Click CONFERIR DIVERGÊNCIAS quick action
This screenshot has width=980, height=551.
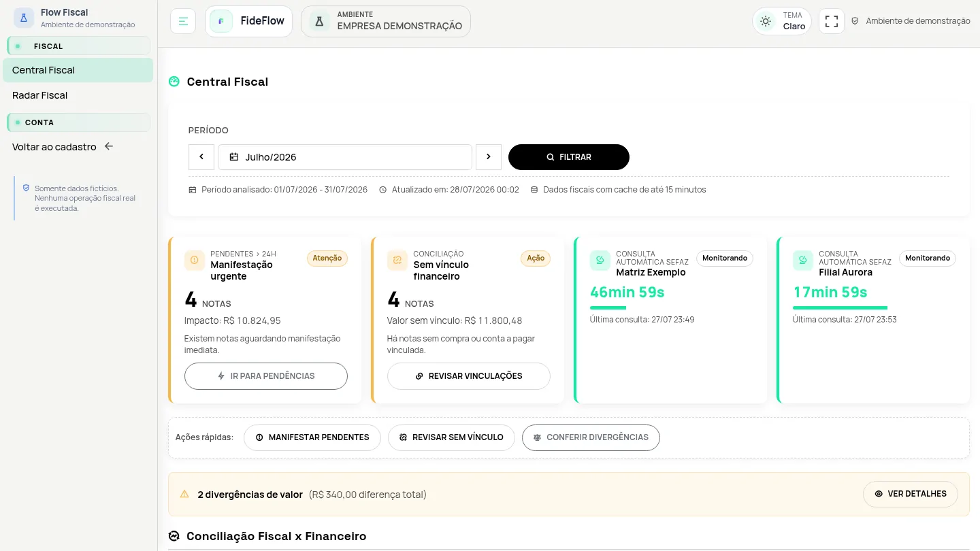pos(591,437)
